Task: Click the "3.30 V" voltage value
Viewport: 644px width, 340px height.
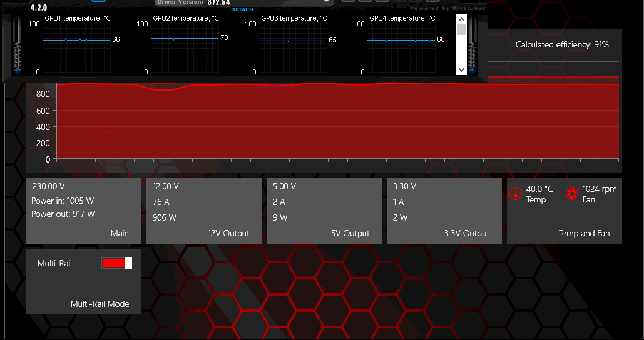Action: click(x=404, y=187)
